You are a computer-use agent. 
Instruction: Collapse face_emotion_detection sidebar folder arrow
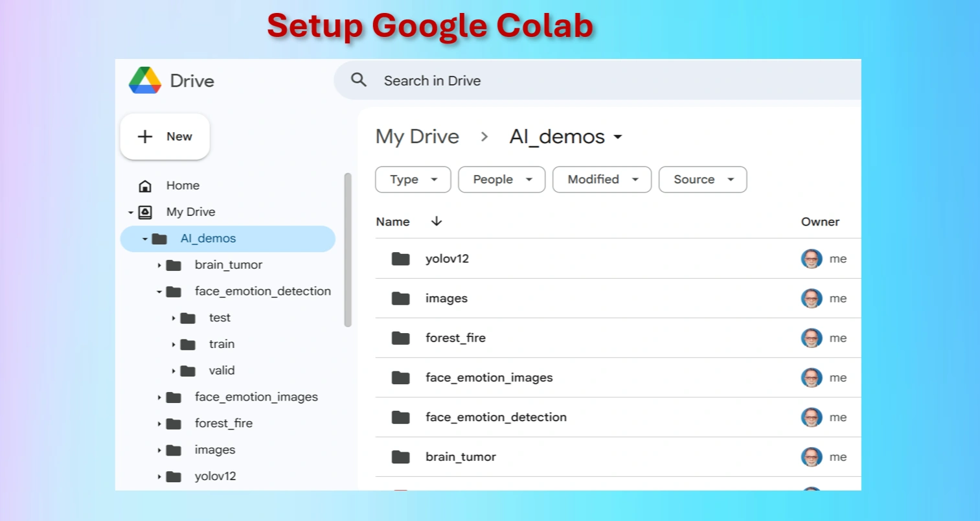click(159, 292)
